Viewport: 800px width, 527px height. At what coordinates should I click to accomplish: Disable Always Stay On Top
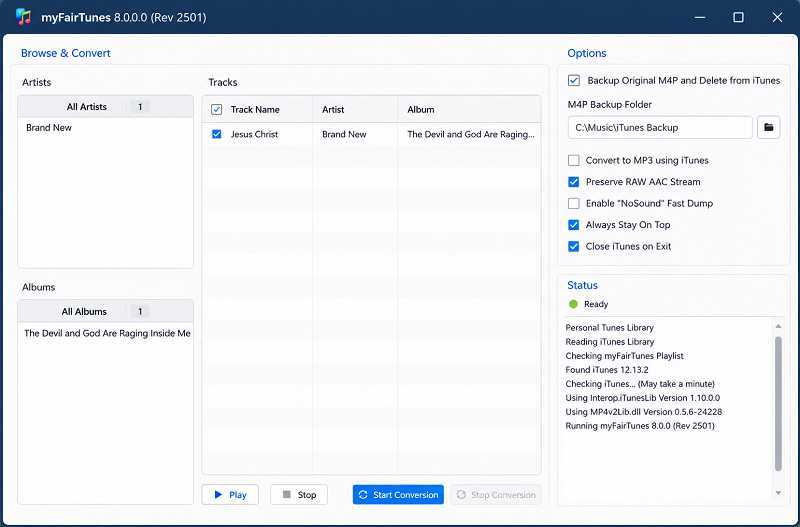coord(573,224)
